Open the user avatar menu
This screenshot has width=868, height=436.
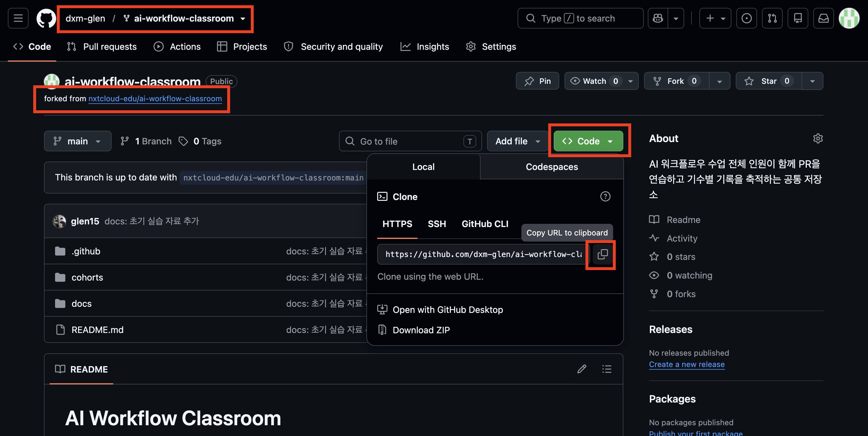click(x=849, y=18)
